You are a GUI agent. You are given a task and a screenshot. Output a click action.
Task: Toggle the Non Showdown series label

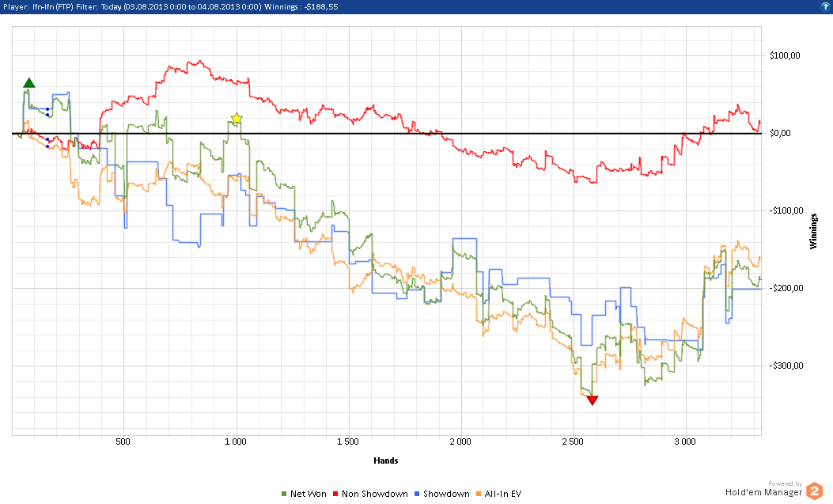coord(373,494)
